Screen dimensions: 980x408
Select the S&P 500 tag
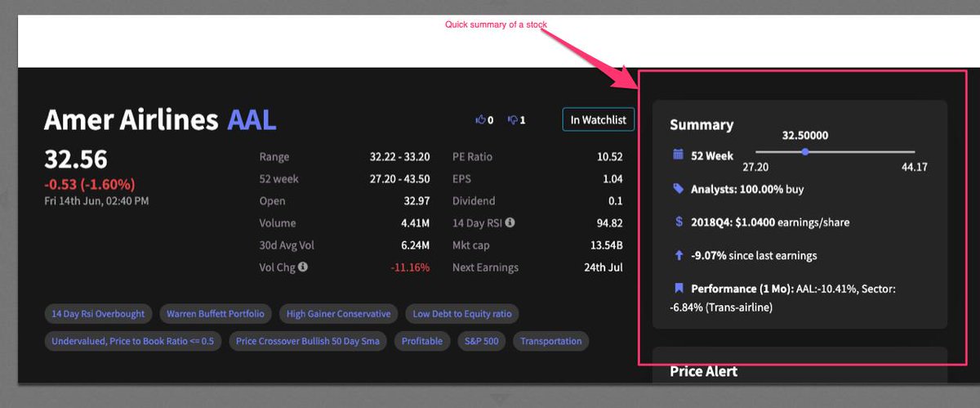tap(482, 341)
